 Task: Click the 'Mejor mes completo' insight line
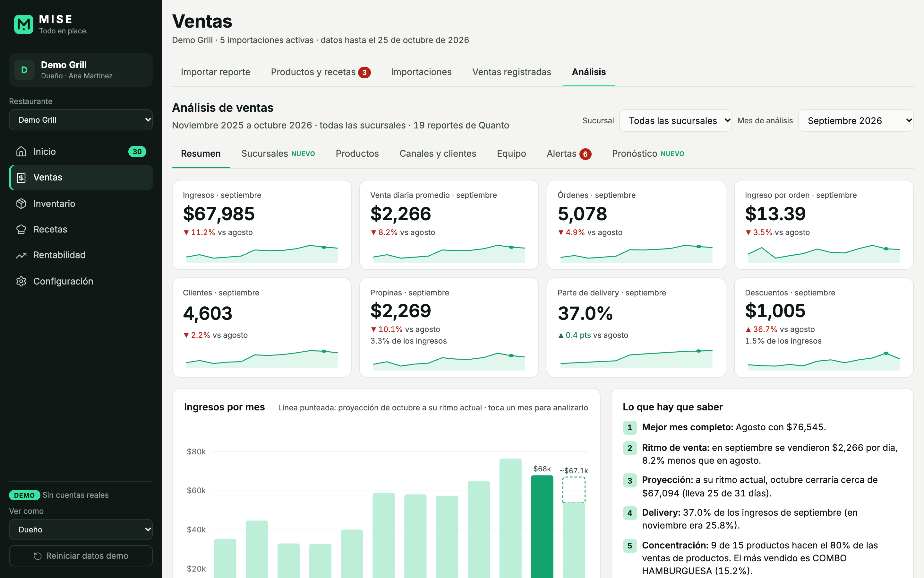734,427
